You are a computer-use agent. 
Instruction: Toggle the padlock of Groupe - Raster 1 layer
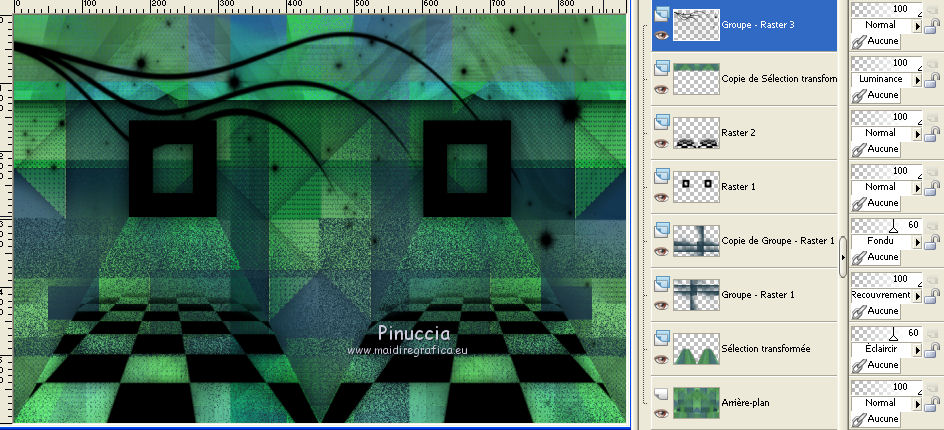click(x=934, y=296)
